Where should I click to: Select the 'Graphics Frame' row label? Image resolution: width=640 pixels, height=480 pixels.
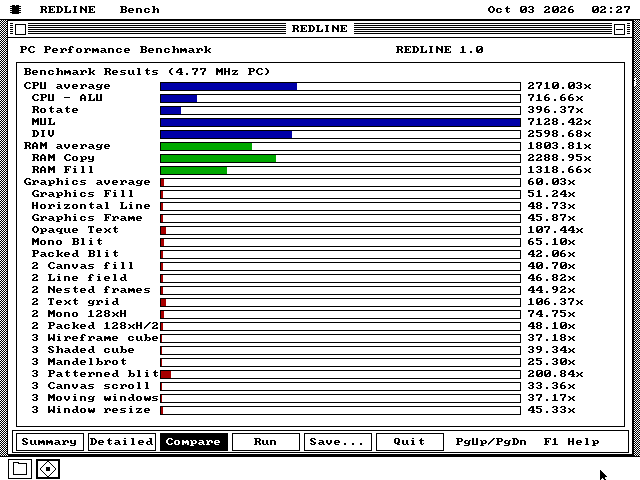(x=87, y=218)
